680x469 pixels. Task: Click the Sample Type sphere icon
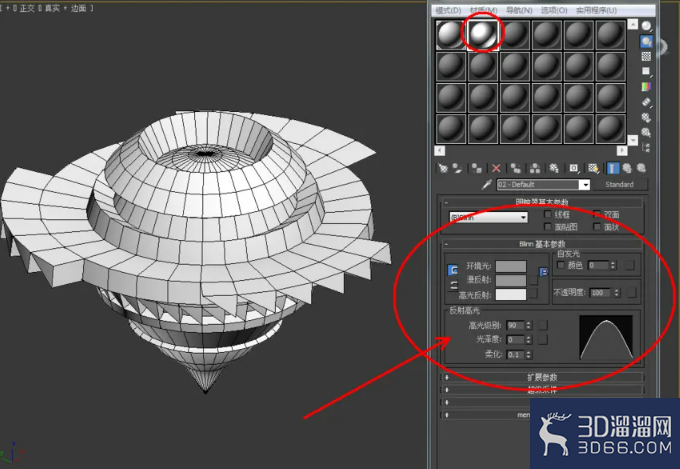(646, 26)
